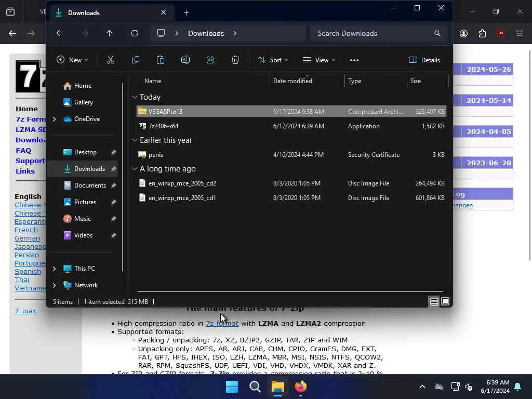Click chevron after Downloads breadcrumb
The image size is (532, 399).
coord(235,33)
